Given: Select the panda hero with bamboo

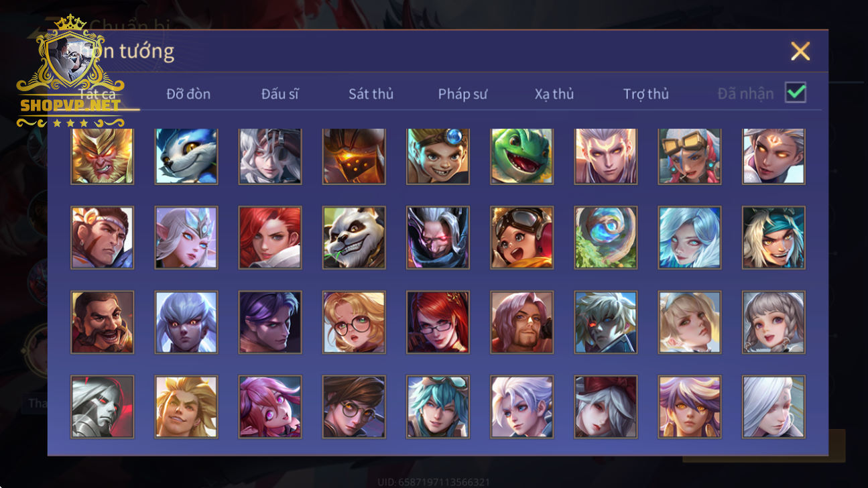Looking at the screenshot, I should tap(354, 237).
